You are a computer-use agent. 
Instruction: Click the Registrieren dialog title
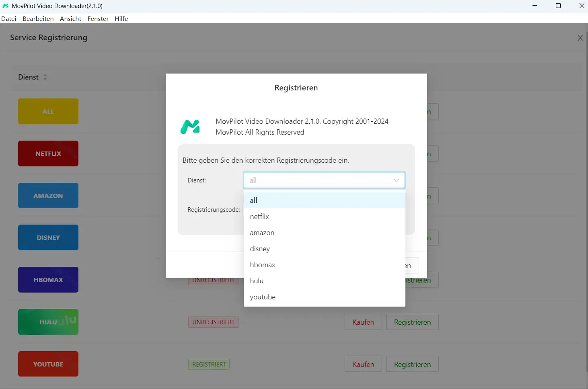point(296,88)
